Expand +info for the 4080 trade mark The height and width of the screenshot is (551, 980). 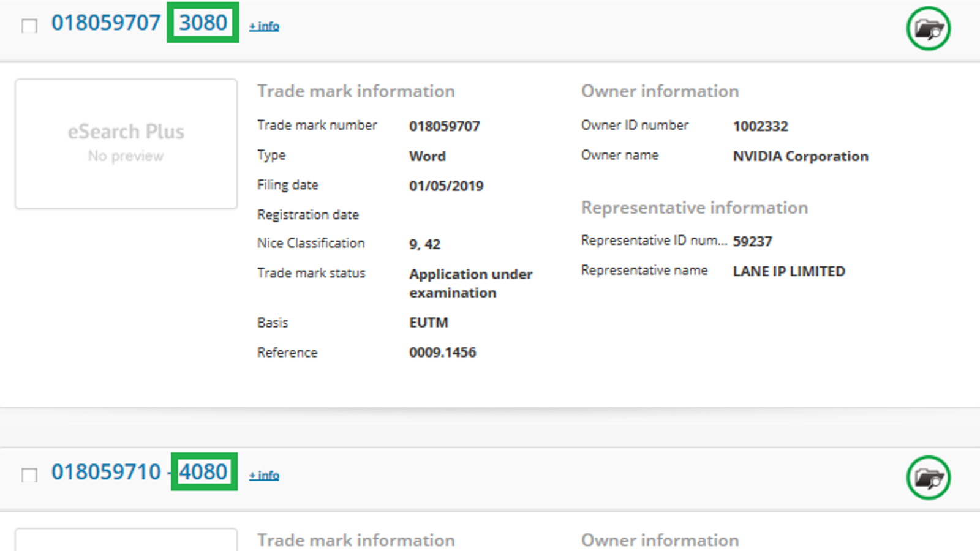pos(264,476)
